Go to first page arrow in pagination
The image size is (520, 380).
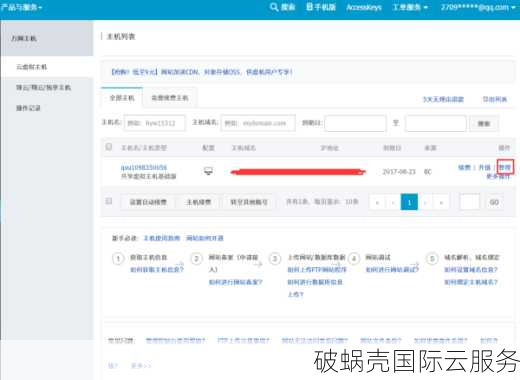[377, 202]
